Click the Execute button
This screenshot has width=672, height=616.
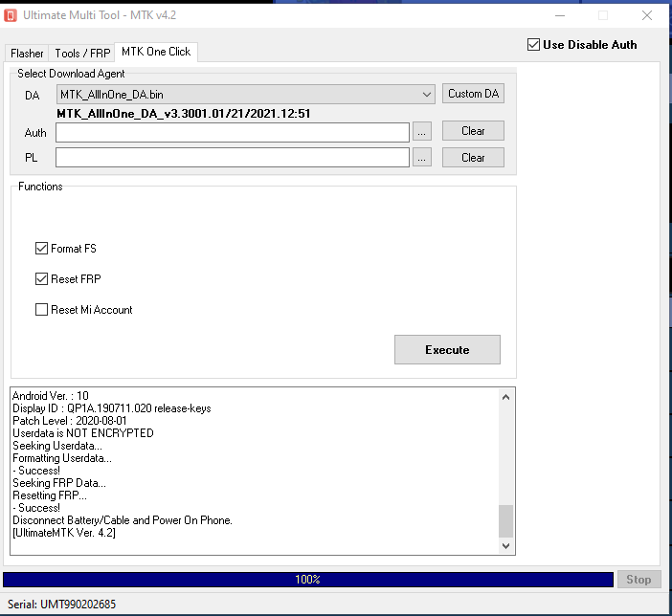pyautogui.click(x=447, y=350)
